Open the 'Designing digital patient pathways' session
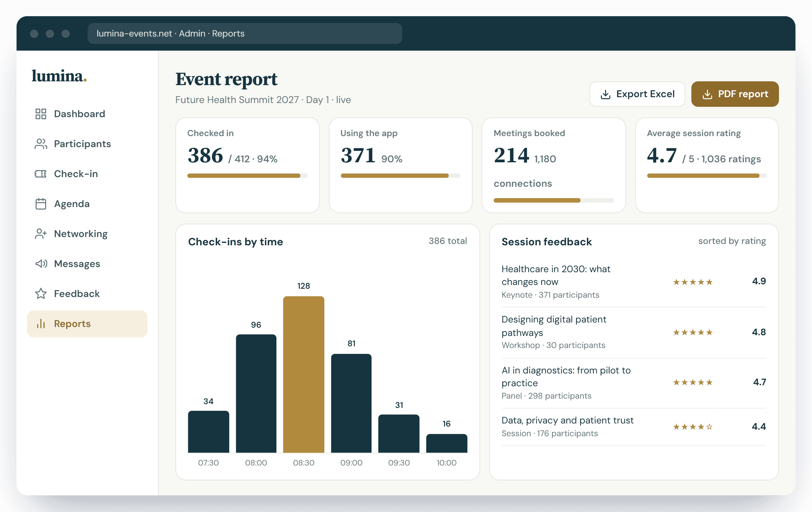Viewport: 812px width, 512px height. click(634, 332)
